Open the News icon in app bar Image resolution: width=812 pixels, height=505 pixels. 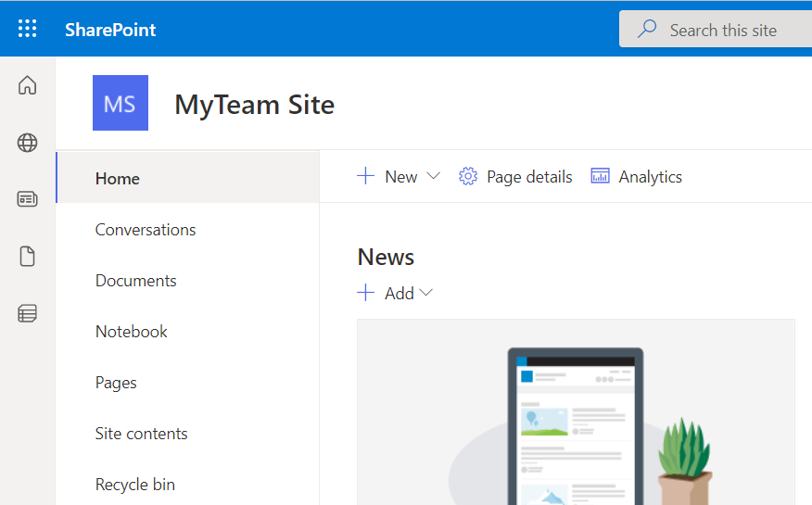[x=28, y=199]
